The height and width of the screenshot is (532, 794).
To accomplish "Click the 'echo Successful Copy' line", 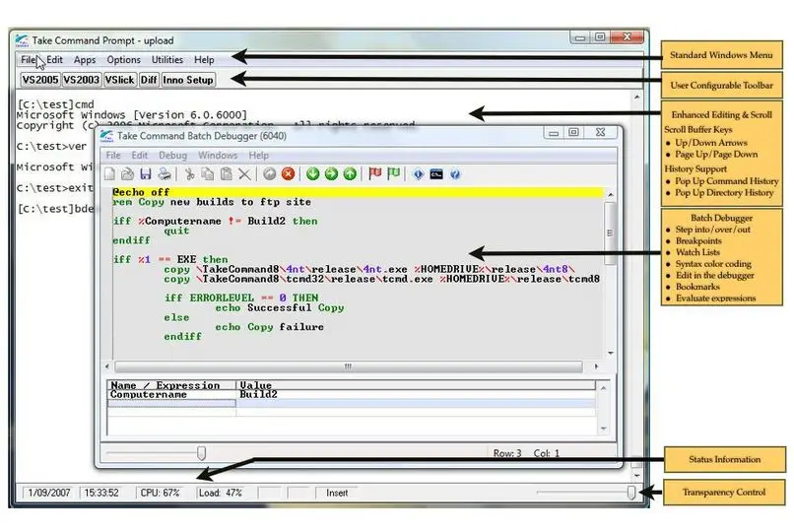I will click(x=280, y=307).
